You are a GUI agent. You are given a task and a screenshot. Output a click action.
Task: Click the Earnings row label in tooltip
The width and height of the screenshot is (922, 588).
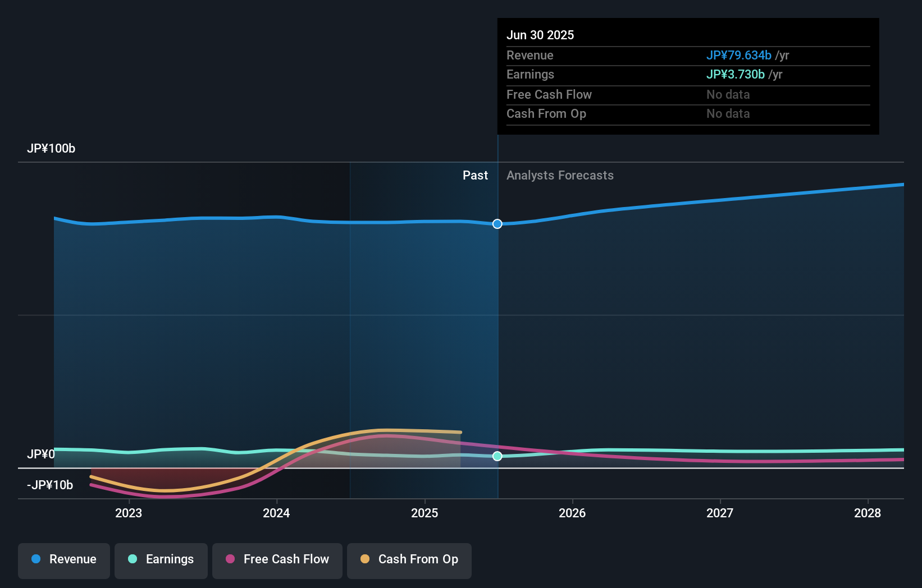pyautogui.click(x=530, y=75)
